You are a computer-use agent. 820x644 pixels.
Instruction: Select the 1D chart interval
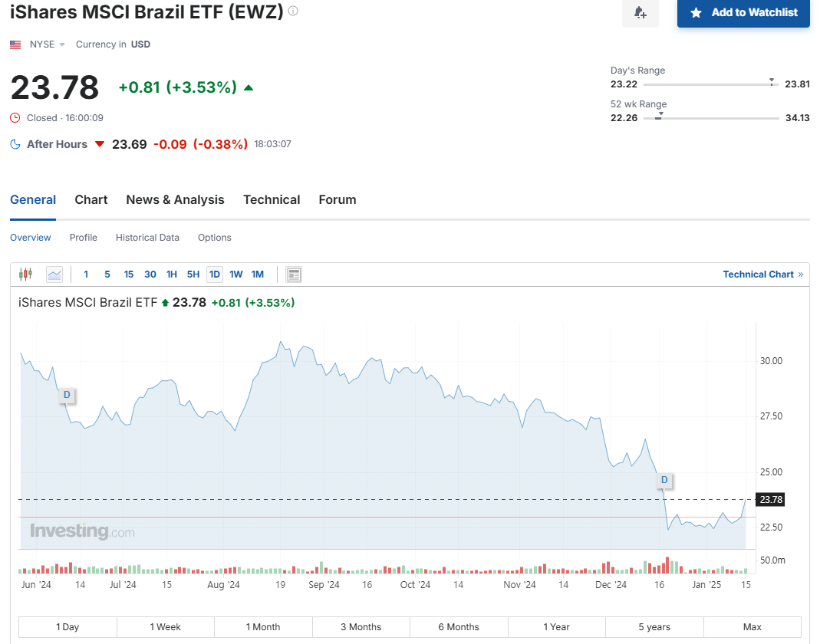[215, 274]
